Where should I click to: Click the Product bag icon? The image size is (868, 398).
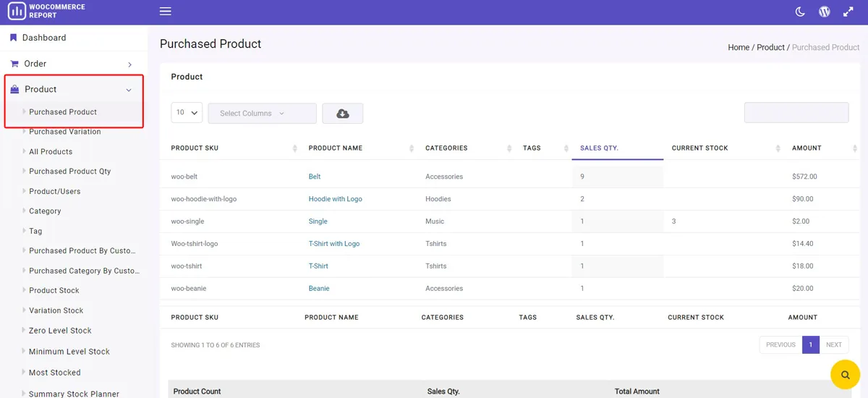pos(14,89)
